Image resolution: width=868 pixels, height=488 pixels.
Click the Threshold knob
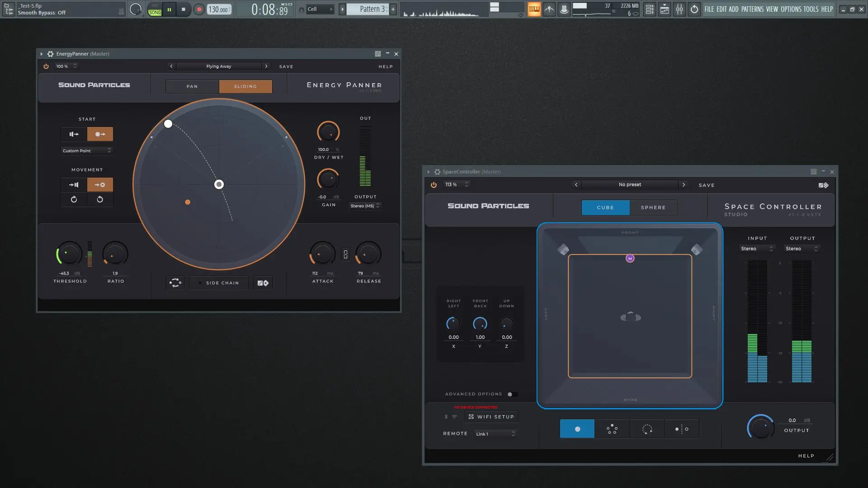69,254
